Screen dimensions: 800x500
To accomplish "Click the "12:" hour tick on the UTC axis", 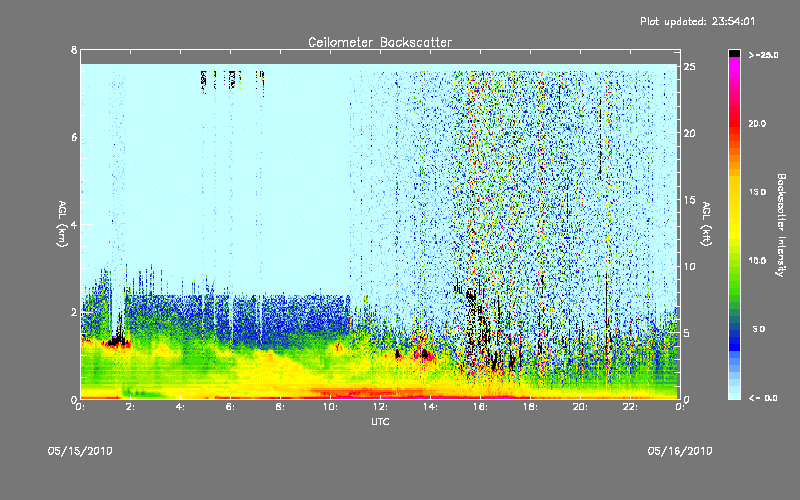I will 380,407.
